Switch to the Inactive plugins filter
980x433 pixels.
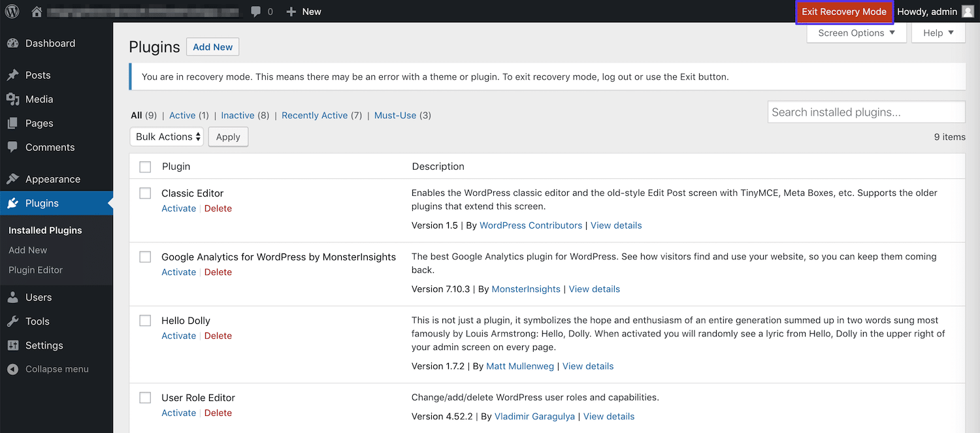click(238, 115)
